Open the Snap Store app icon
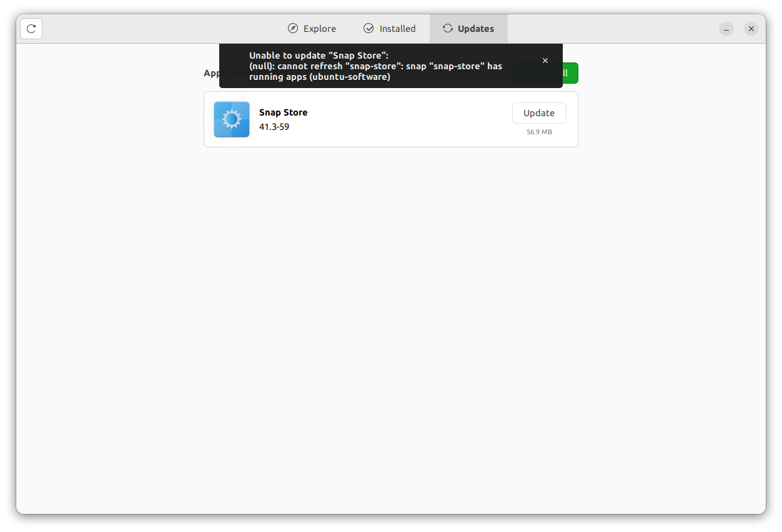 [232, 119]
